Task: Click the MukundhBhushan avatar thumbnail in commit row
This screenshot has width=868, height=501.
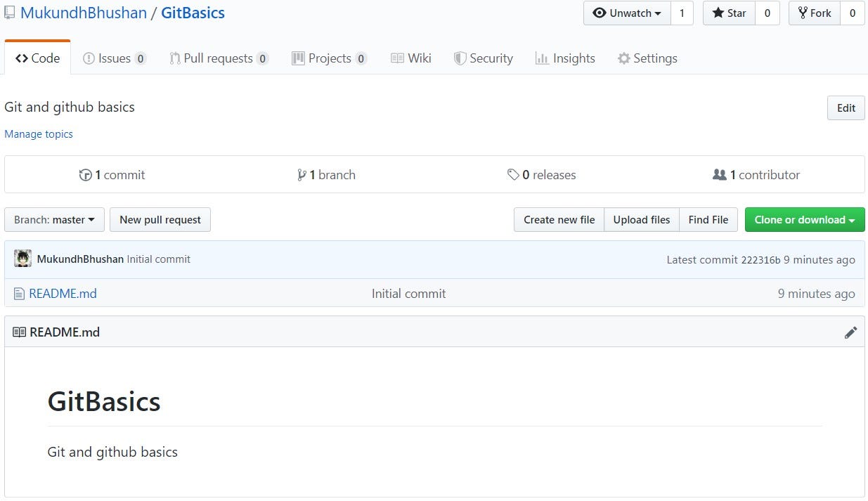Action: point(22,259)
